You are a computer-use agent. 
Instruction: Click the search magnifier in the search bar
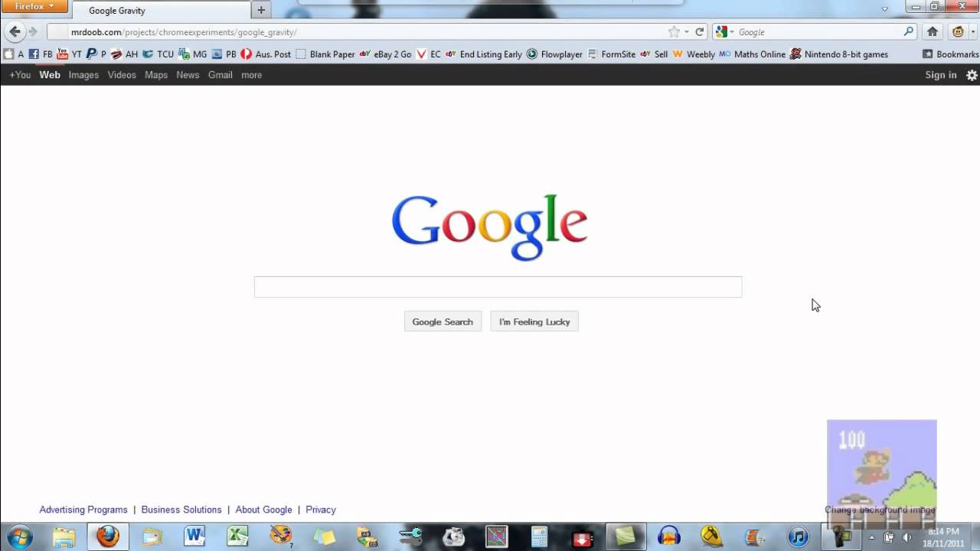908,31
